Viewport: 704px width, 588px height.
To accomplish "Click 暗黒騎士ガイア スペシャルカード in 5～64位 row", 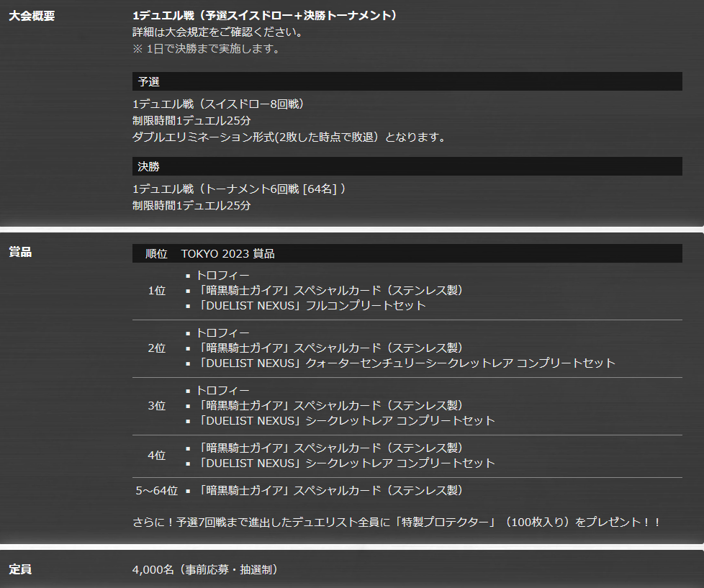I will (331, 491).
